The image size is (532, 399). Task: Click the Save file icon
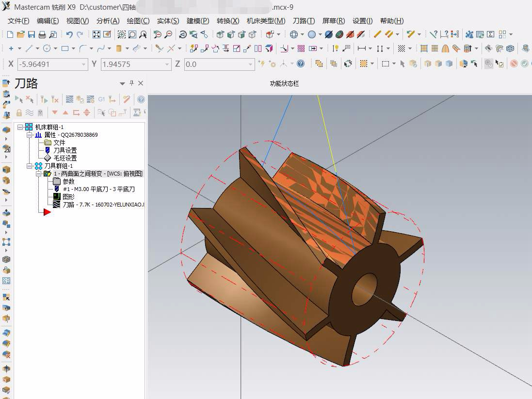32,34
